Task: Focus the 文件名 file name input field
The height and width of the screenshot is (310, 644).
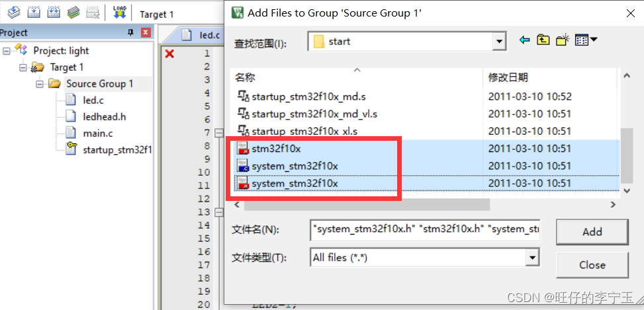Action: tap(425, 230)
